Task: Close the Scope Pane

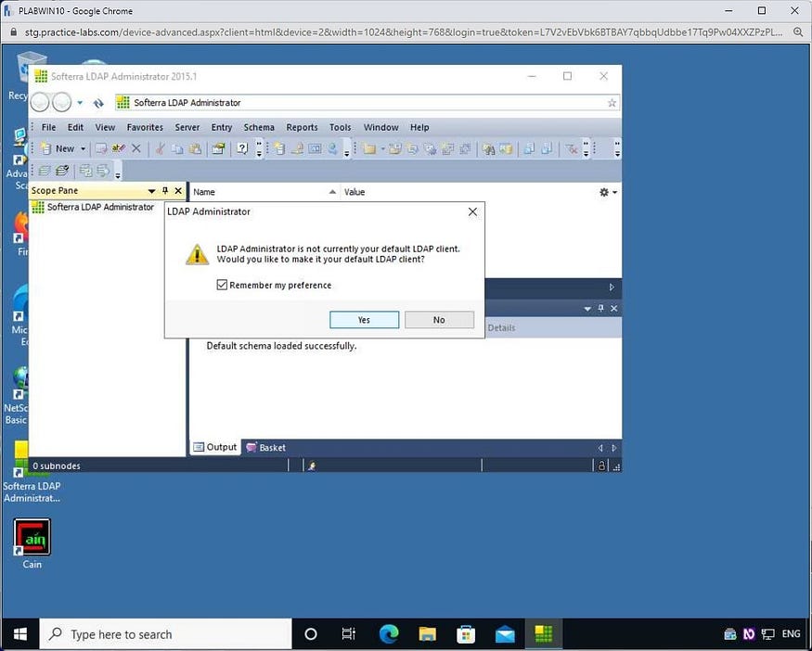Action: coord(178,191)
